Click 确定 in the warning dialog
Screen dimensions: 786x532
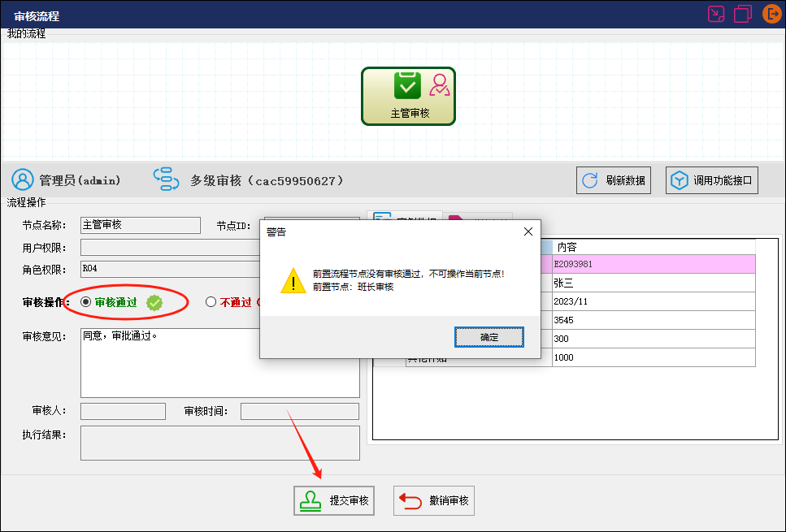click(x=489, y=337)
